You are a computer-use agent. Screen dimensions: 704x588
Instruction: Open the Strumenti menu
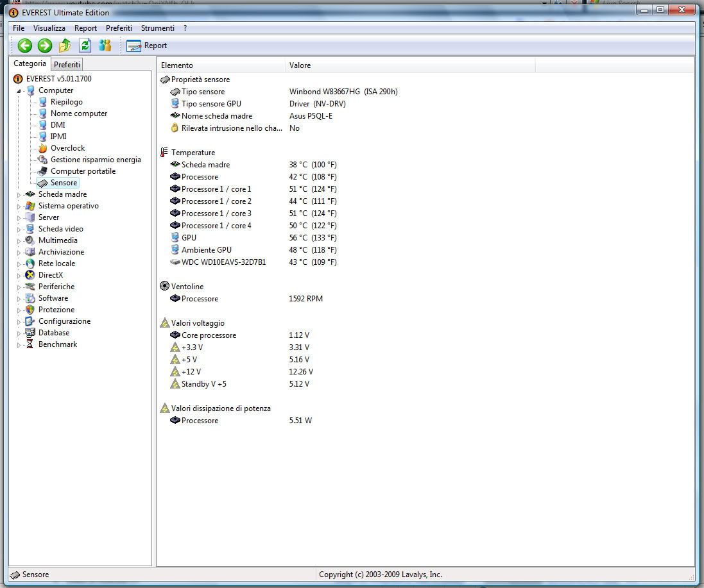tap(158, 28)
